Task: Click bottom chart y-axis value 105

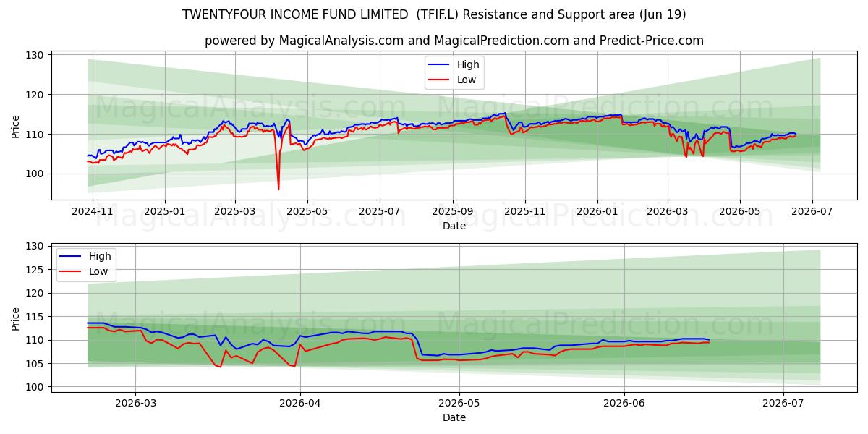Action: pos(36,364)
